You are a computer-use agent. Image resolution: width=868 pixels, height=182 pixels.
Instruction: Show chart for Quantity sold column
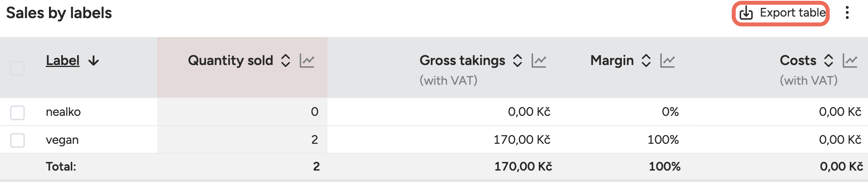click(307, 61)
